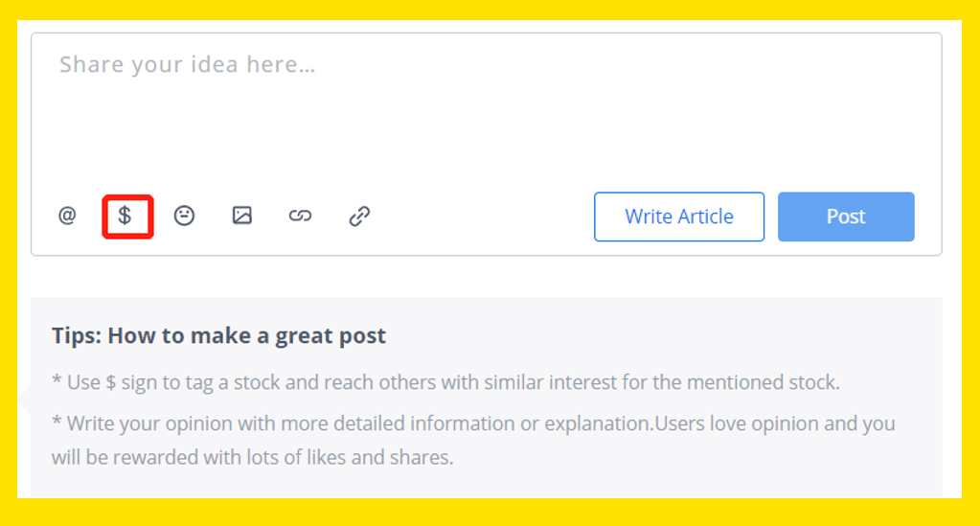The width and height of the screenshot is (980, 526).
Task: Click the line 'will be rewarded with lots of likes'
Action: click(x=253, y=457)
